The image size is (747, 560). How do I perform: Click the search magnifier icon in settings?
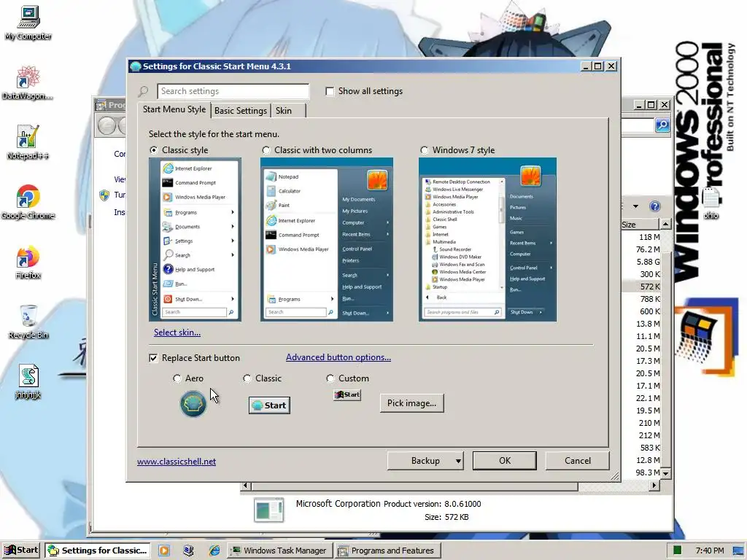click(x=144, y=91)
